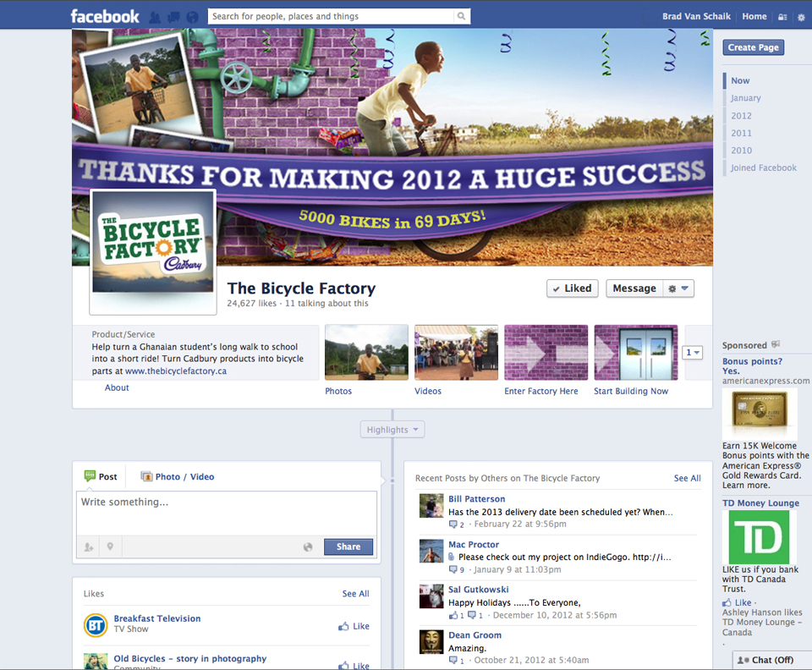
Task: Click the like thumb on Sal Gutkowski's post
Action: click(x=453, y=615)
